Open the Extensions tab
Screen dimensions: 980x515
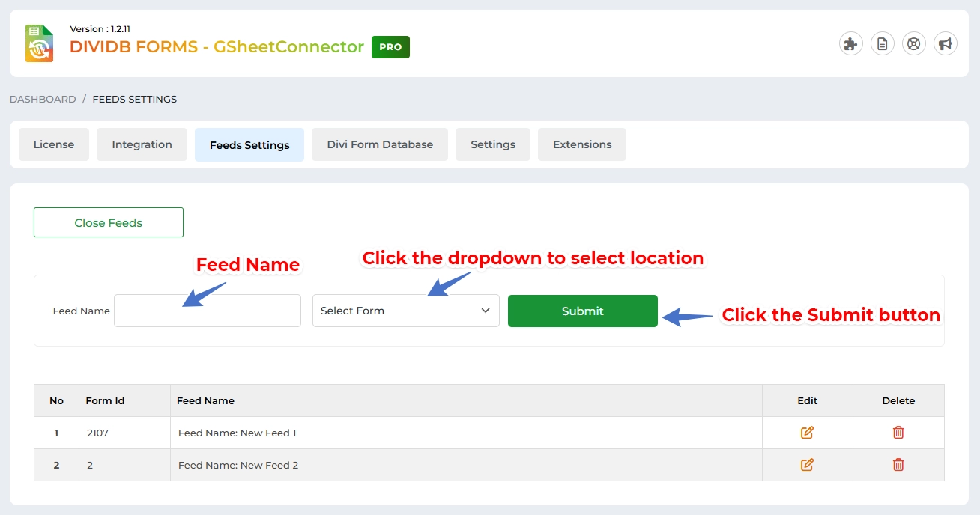582,144
